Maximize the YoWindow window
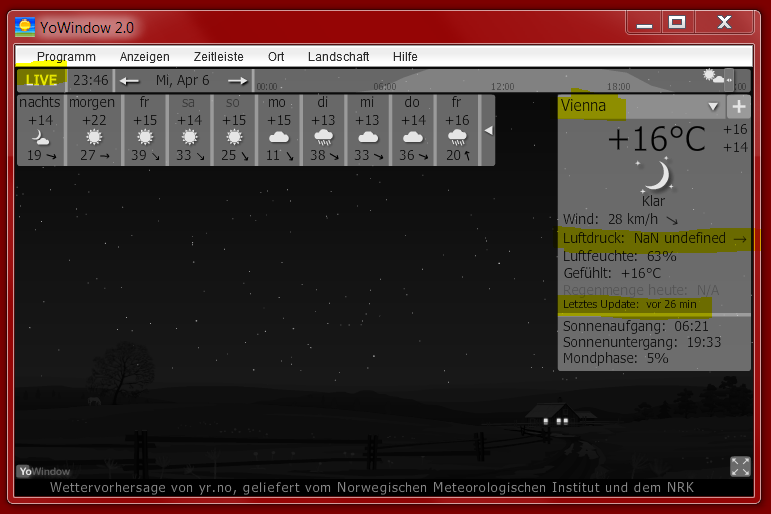The height and width of the screenshot is (514, 771). tap(677, 23)
